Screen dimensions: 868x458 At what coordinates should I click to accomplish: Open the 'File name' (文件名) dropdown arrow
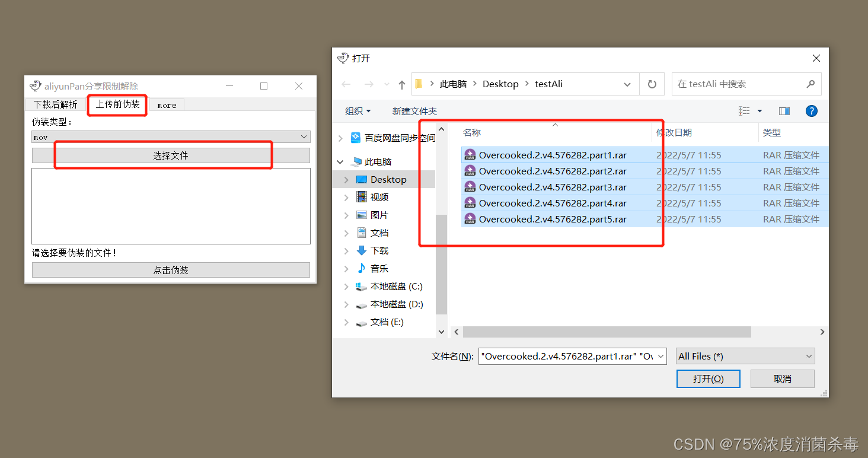tap(661, 356)
